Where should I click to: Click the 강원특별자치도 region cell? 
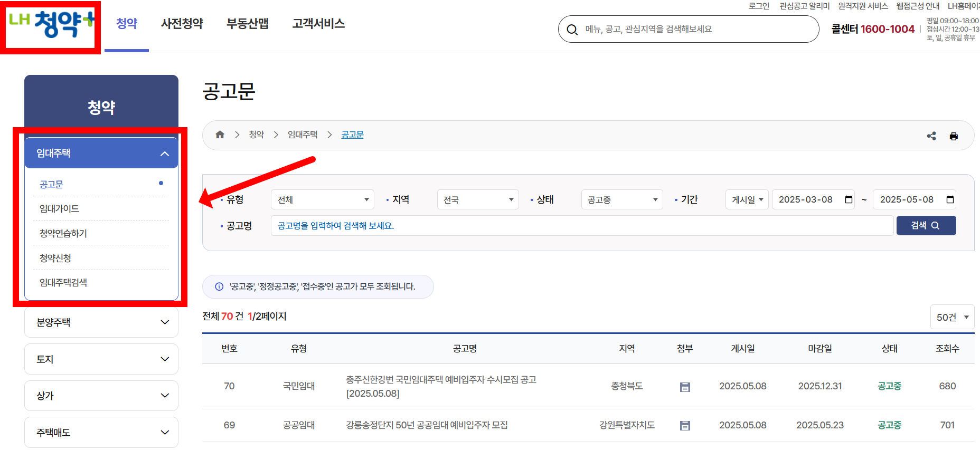pyautogui.click(x=627, y=425)
